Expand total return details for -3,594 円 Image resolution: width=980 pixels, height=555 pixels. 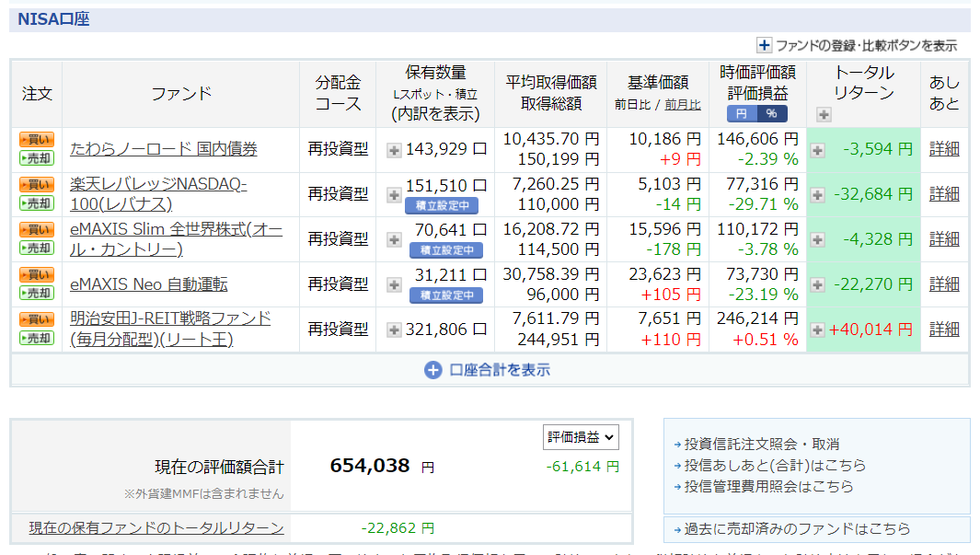point(817,150)
